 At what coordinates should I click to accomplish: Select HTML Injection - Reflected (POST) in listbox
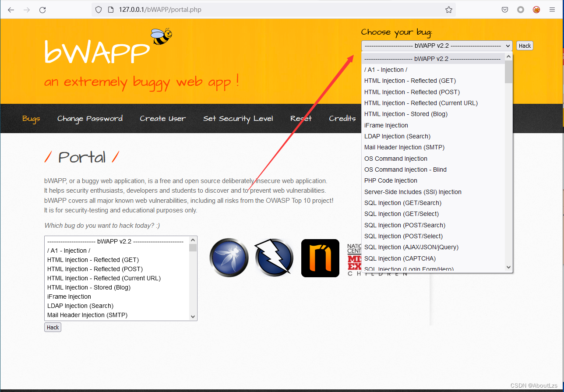117,269
